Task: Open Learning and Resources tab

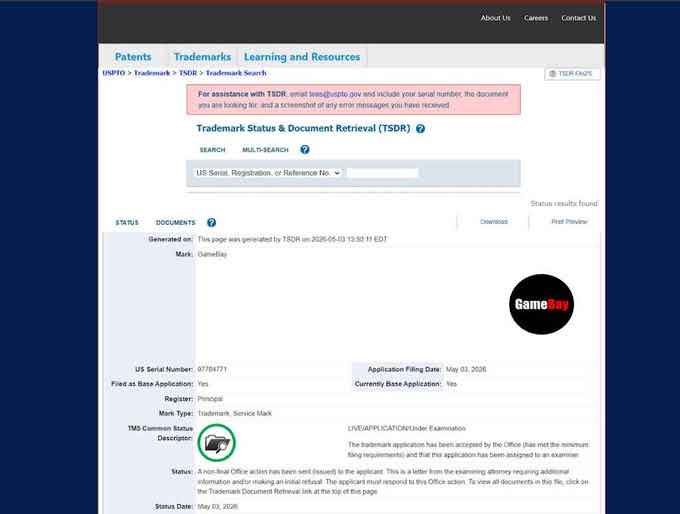Action: [302, 57]
